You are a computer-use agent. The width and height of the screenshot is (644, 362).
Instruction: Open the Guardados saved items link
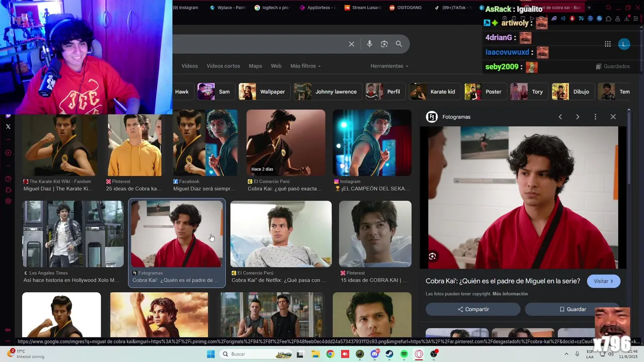613,66
